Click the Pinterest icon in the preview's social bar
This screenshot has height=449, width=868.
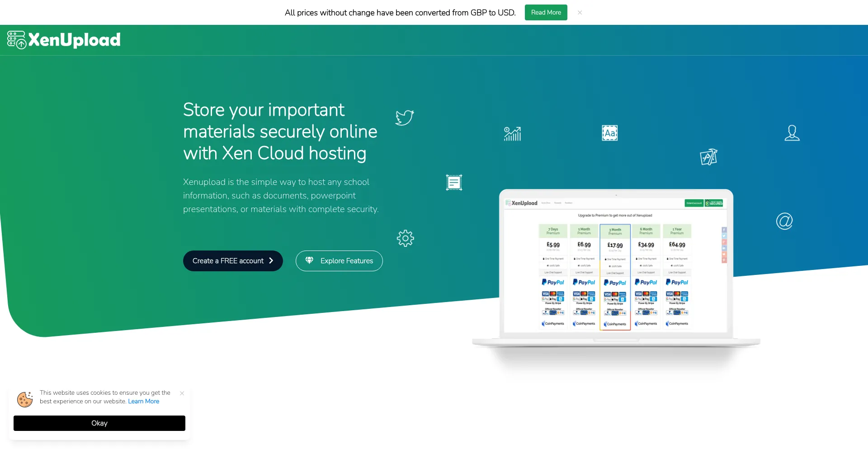(724, 260)
